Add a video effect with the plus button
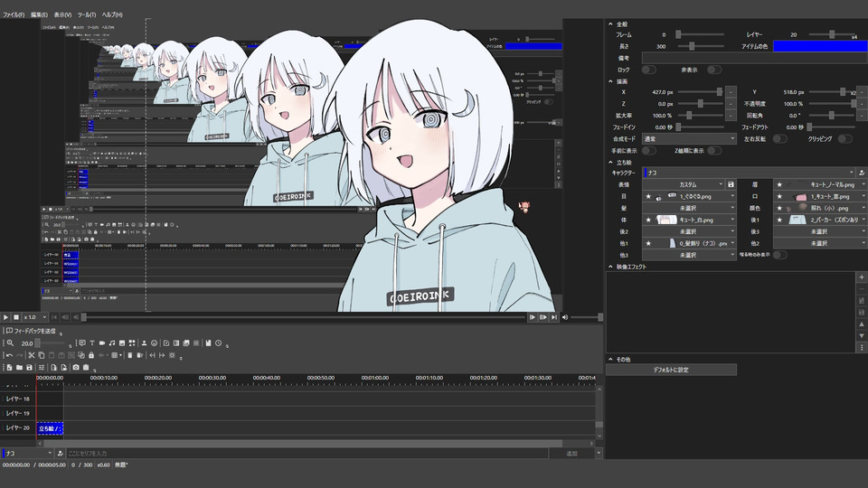The height and width of the screenshot is (488, 868). [x=862, y=277]
